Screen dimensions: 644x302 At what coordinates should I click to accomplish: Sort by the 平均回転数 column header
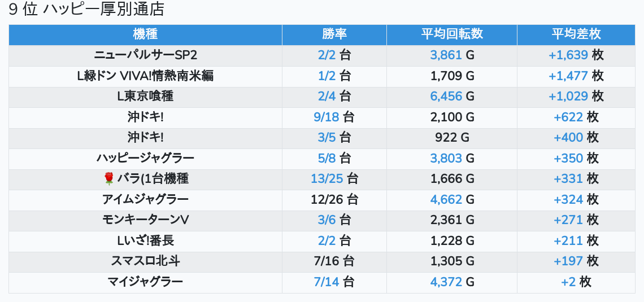[x=452, y=34]
